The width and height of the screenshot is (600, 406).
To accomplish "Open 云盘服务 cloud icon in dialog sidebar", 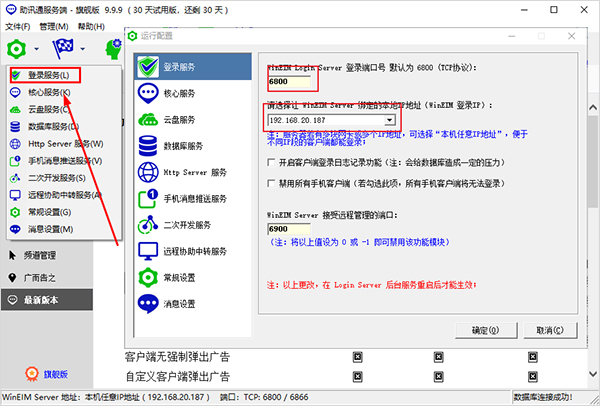I will [148, 120].
